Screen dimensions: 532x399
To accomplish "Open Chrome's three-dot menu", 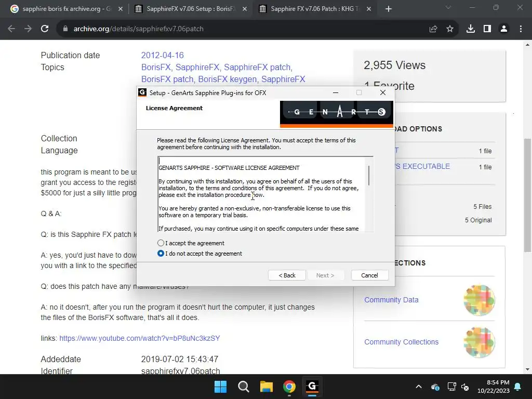I will coord(521,29).
